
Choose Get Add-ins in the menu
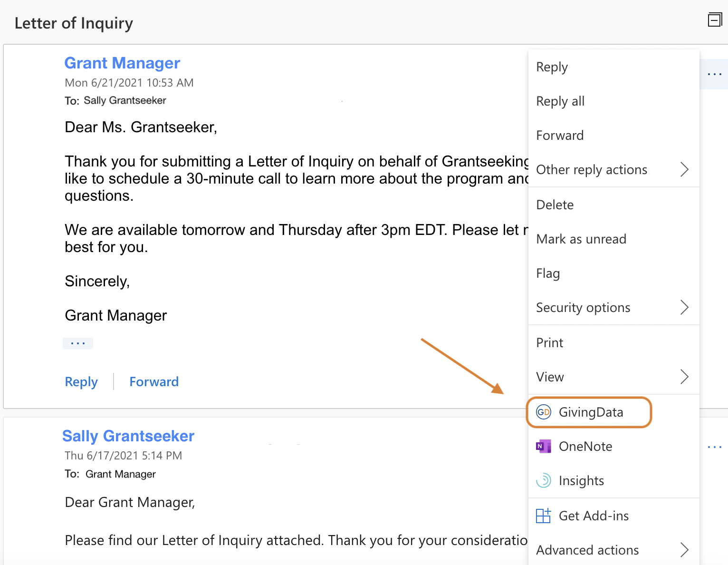pyautogui.click(x=613, y=516)
